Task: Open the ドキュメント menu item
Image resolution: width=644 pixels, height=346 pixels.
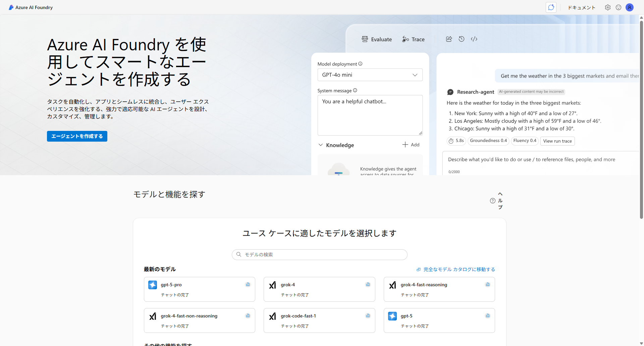Action: pyautogui.click(x=582, y=7)
